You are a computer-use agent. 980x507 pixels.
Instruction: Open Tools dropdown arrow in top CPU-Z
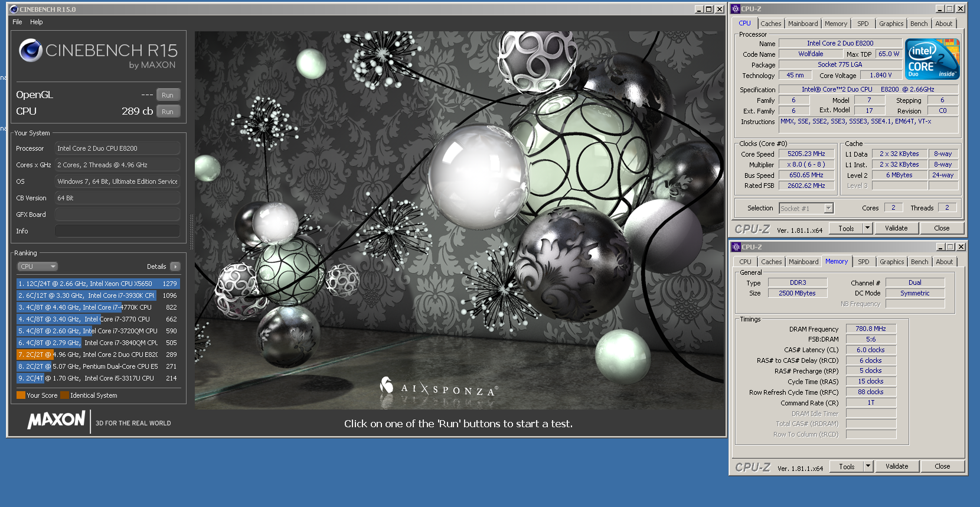pos(867,228)
